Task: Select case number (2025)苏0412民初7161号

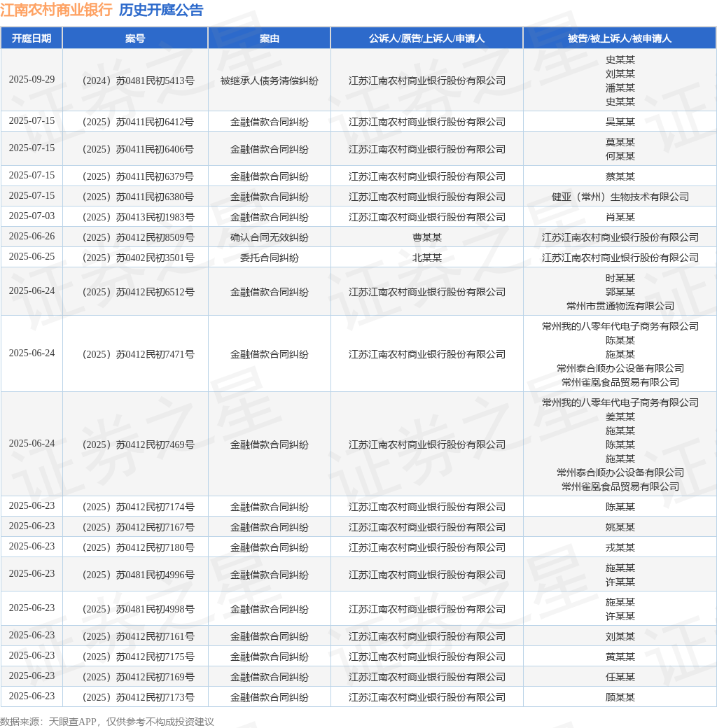Action: 139,637
